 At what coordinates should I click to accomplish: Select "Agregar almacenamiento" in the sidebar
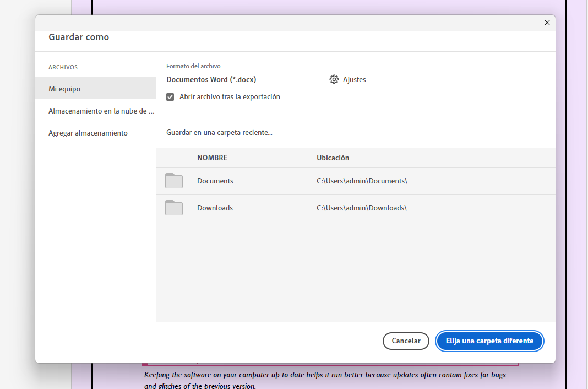click(x=88, y=133)
